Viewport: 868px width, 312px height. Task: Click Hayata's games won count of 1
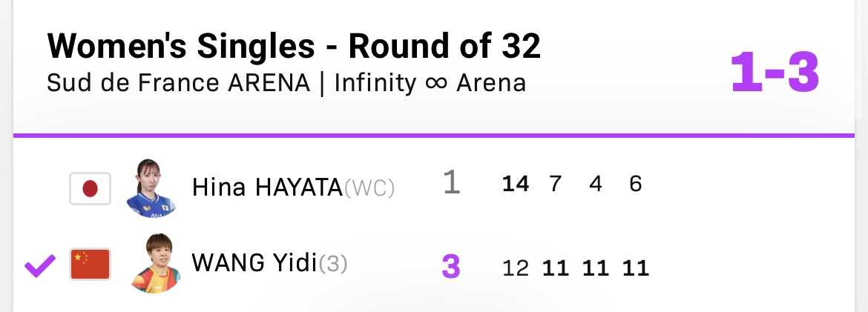click(452, 183)
